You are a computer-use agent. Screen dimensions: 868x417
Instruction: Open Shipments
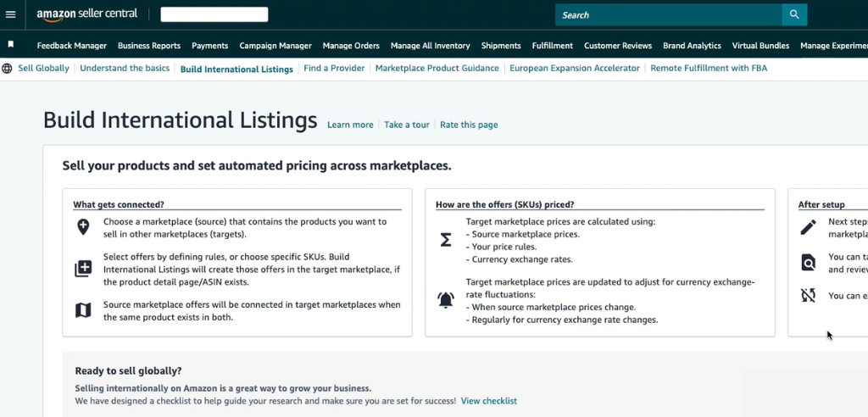click(501, 46)
